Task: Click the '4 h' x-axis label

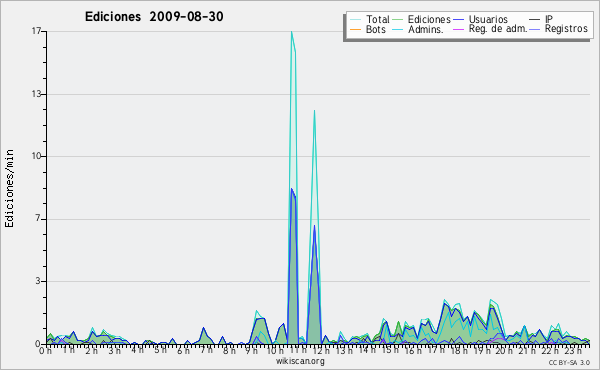Action: pos(137,350)
